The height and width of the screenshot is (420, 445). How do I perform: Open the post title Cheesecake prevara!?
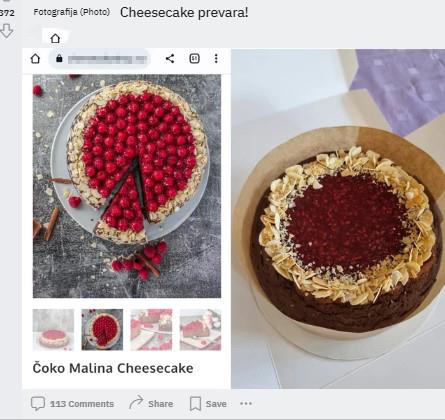(184, 13)
